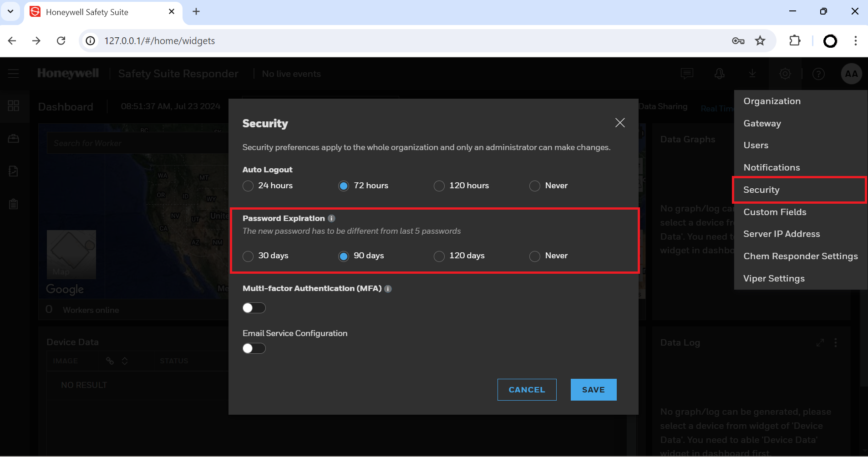The image size is (868, 457).
Task: Click the Honeywell logo
Action: [68, 74]
